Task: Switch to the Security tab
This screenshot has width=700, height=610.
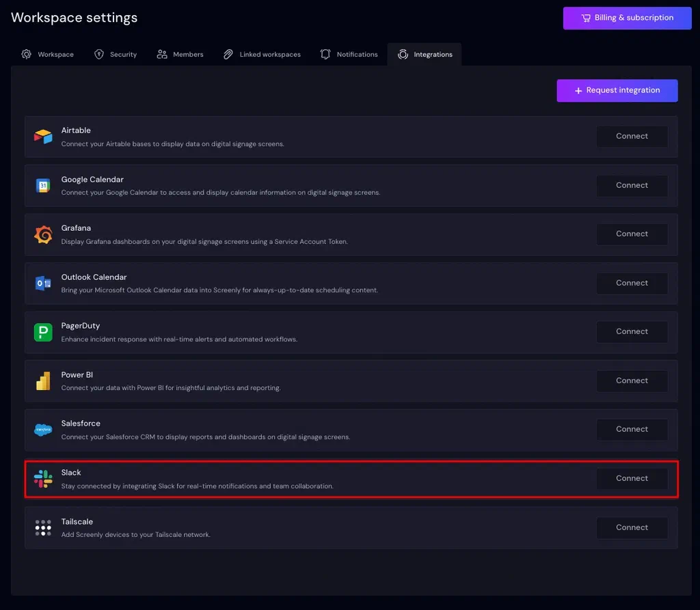Action: pyautogui.click(x=116, y=55)
